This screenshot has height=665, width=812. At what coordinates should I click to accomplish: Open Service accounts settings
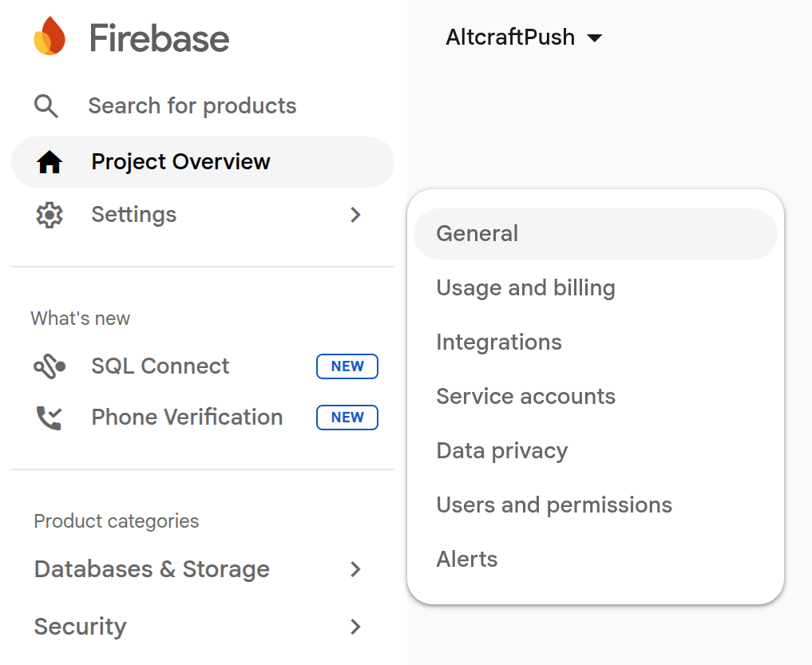point(596,397)
